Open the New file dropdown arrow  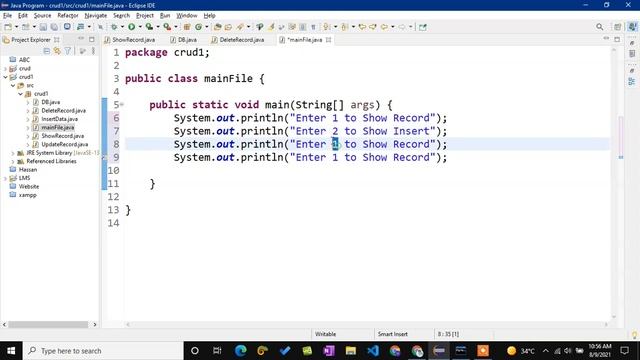(x=17, y=27)
